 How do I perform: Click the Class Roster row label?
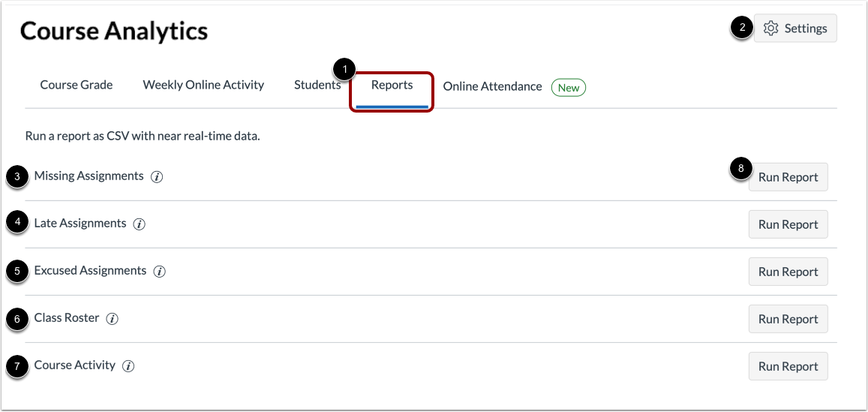pyautogui.click(x=67, y=318)
